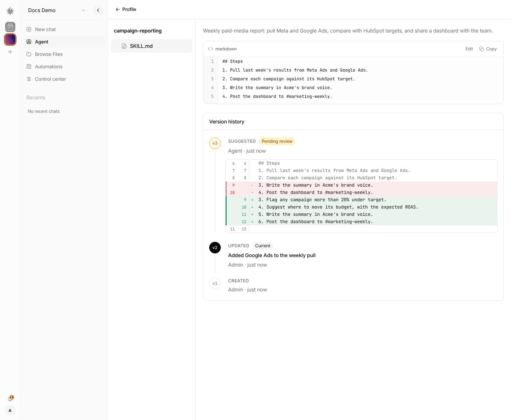This screenshot has width=511, height=420.
Task: Click the New chat plus icon
Action: tap(29, 29)
